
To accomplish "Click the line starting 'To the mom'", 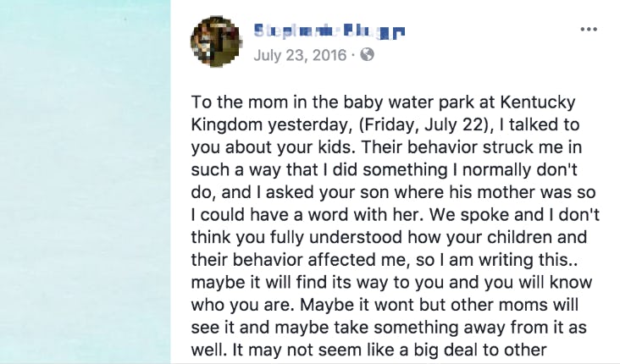I will 383,102.
